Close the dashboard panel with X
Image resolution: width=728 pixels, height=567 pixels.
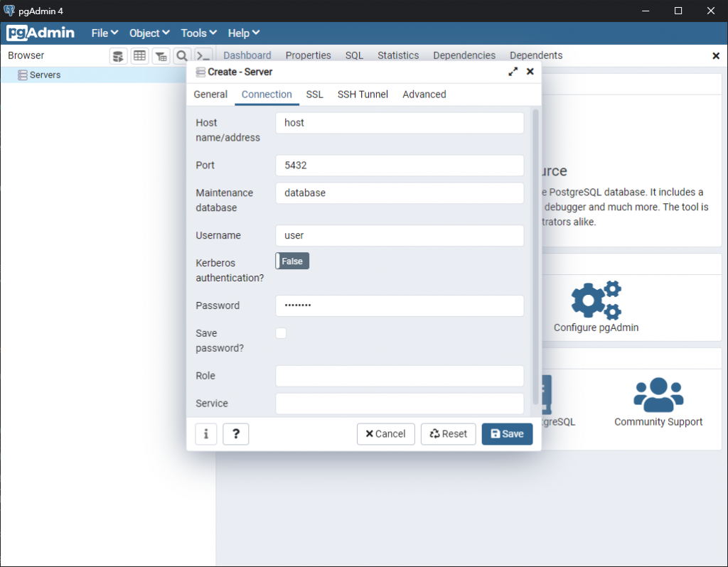click(x=716, y=55)
